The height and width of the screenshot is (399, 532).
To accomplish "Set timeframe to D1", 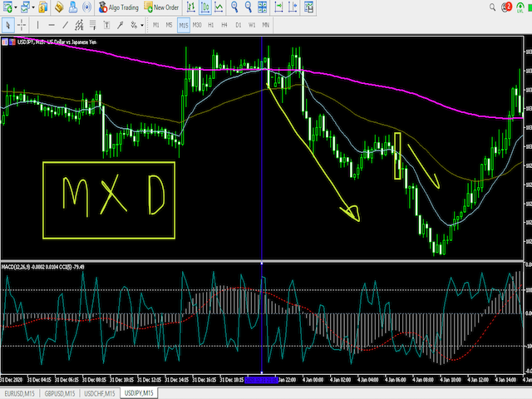I will (239, 25).
